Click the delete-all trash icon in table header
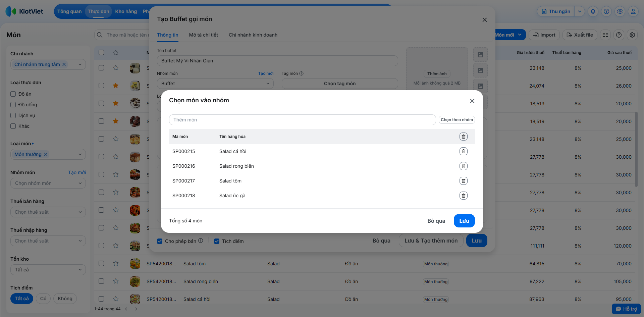644x317 pixels. coord(463,137)
